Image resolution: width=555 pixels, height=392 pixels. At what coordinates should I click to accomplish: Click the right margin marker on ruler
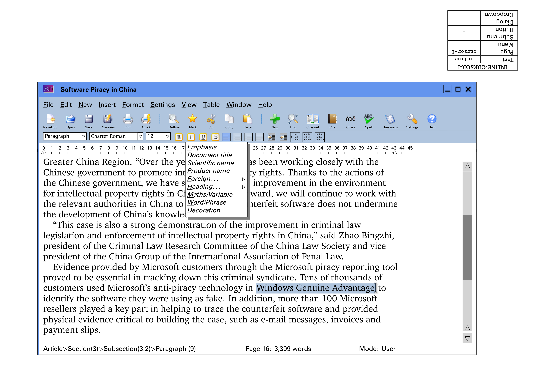pyautogui.click(x=394, y=152)
